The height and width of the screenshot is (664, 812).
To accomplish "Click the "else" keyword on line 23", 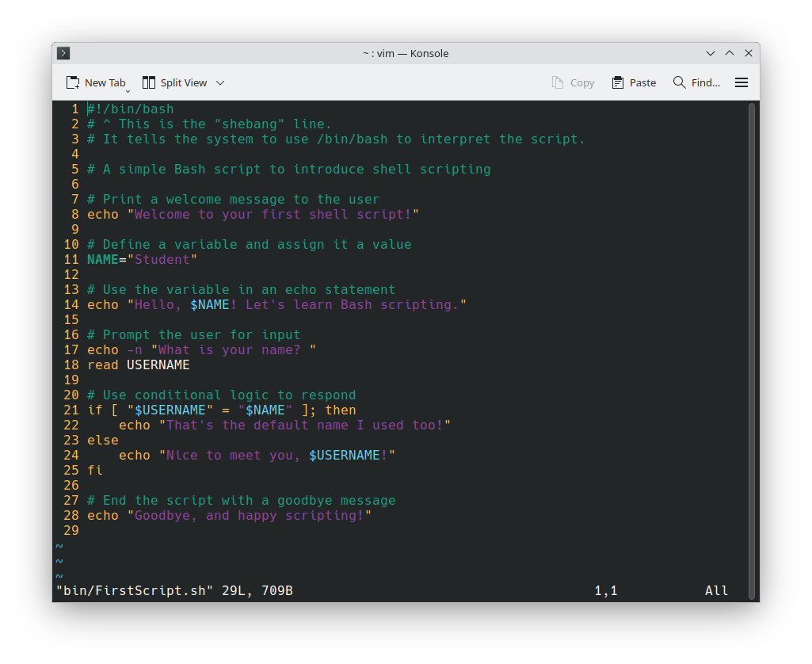I will pyautogui.click(x=103, y=440).
